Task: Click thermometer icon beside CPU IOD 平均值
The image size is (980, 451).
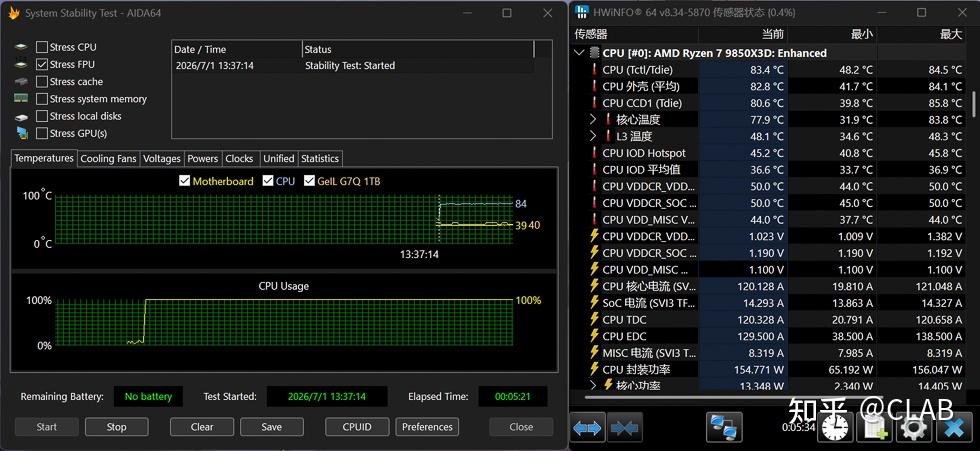Action: point(594,169)
